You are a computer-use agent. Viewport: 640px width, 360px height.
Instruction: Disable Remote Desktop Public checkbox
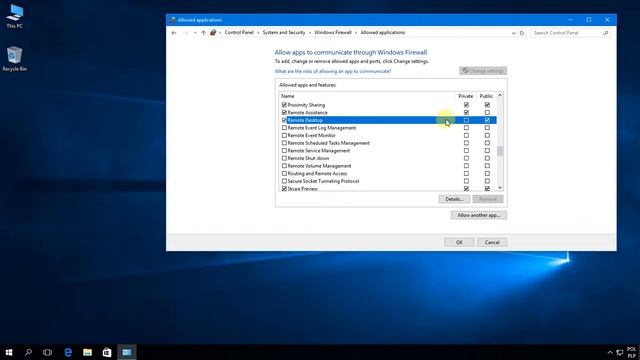(x=487, y=120)
